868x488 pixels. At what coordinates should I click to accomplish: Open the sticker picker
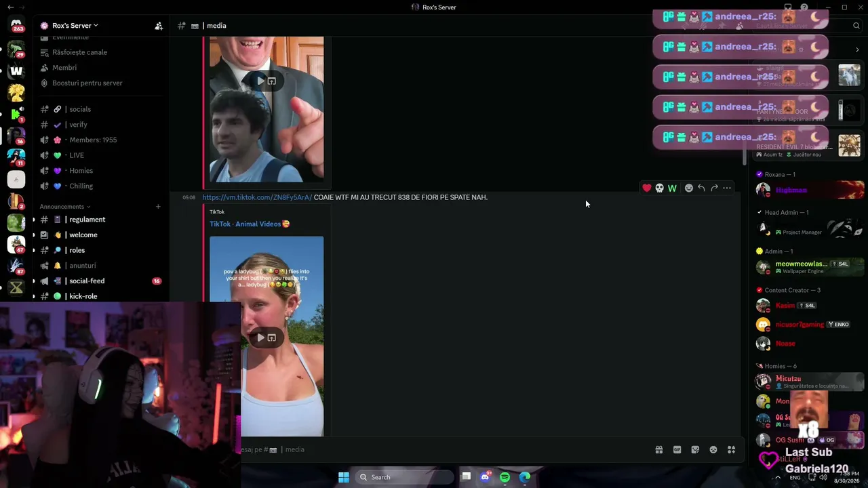pos(695,449)
